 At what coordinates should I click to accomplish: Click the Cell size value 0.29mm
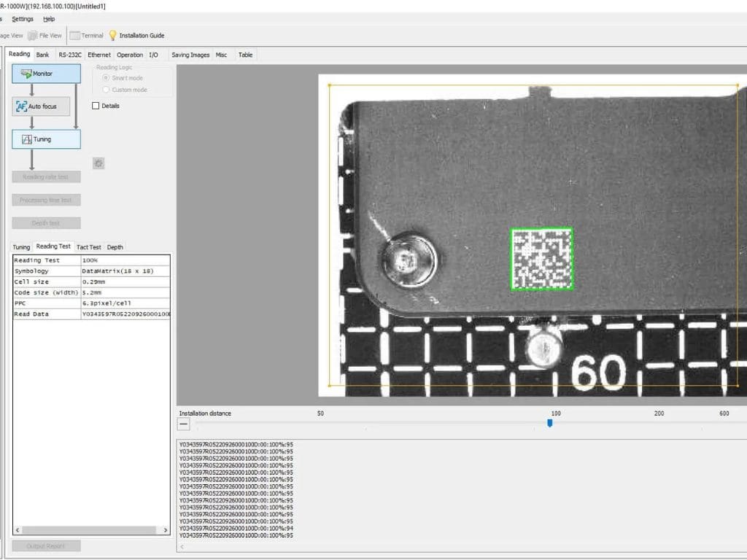tap(125, 282)
